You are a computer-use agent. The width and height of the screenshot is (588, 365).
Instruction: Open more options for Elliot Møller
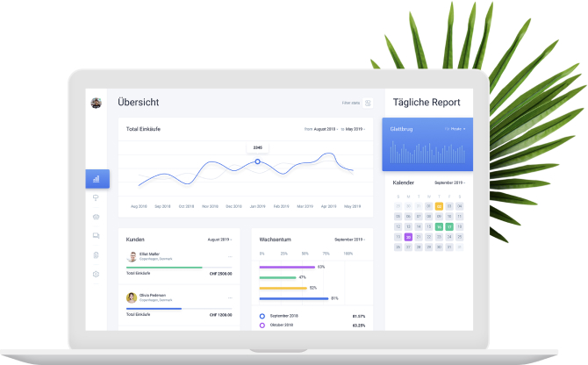point(230,256)
